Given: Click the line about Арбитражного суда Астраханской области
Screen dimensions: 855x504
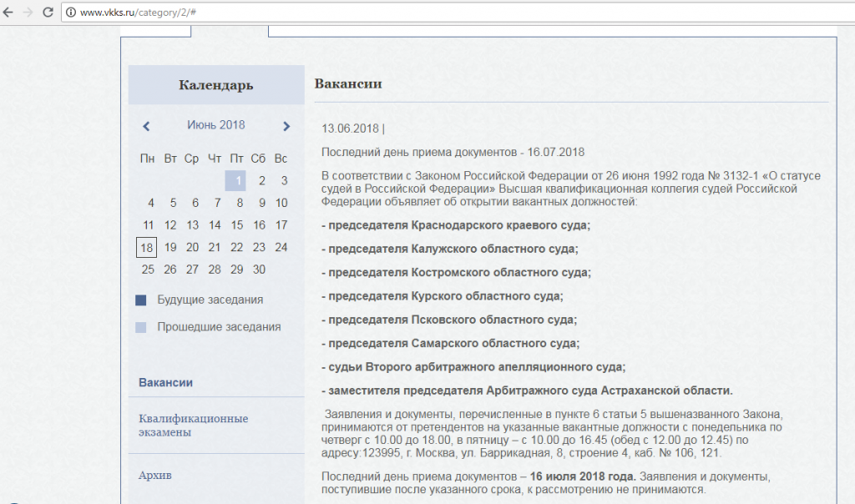Looking at the screenshot, I should click(528, 391).
